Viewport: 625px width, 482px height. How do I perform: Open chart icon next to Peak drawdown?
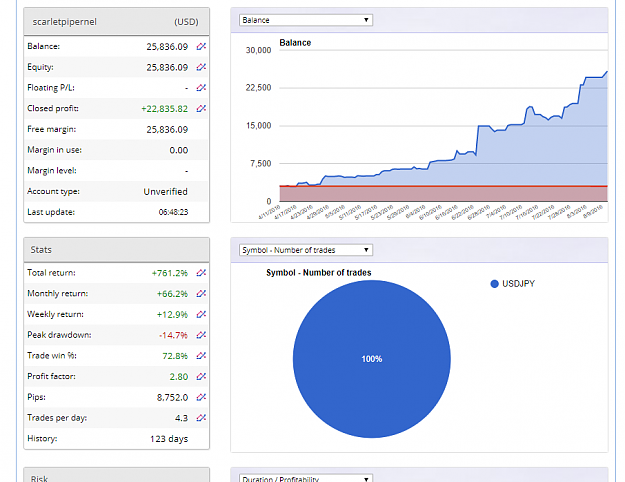point(201,335)
